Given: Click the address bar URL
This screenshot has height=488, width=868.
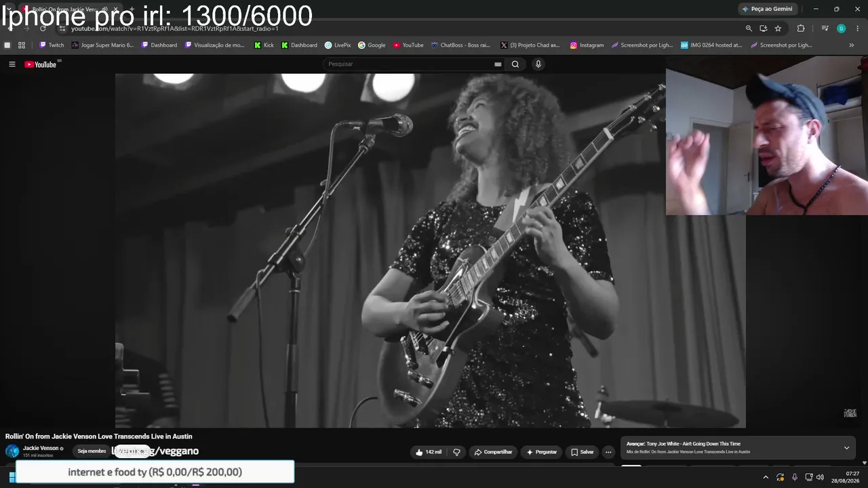Looking at the screenshot, I should click(175, 28).
